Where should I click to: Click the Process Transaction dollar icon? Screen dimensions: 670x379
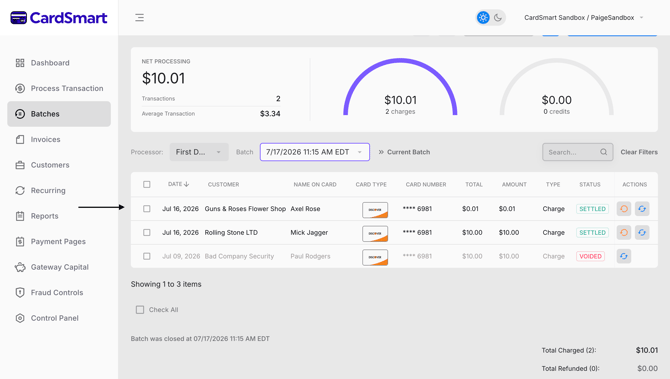point(20,88)
